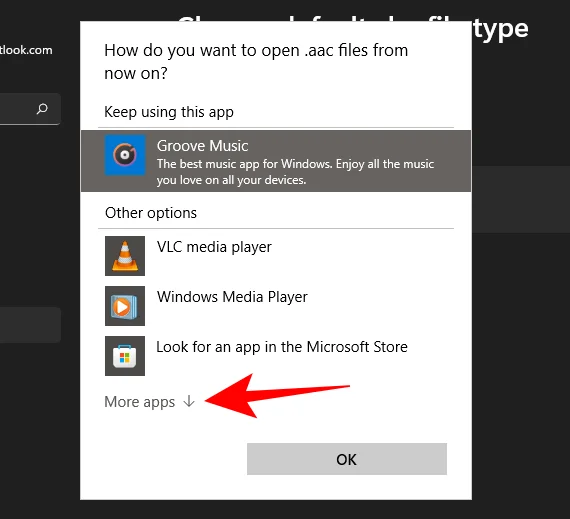Select Look for an app in the Microsoft Store
This screenshot has height=519, width=570.
pos(276,355)
